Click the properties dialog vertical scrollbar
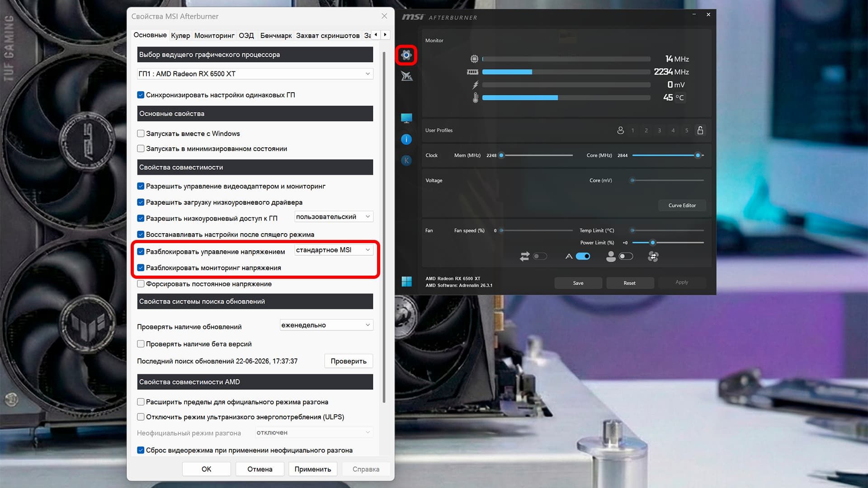The width and height of the screenshot is (868, 488). pos(384,227)
